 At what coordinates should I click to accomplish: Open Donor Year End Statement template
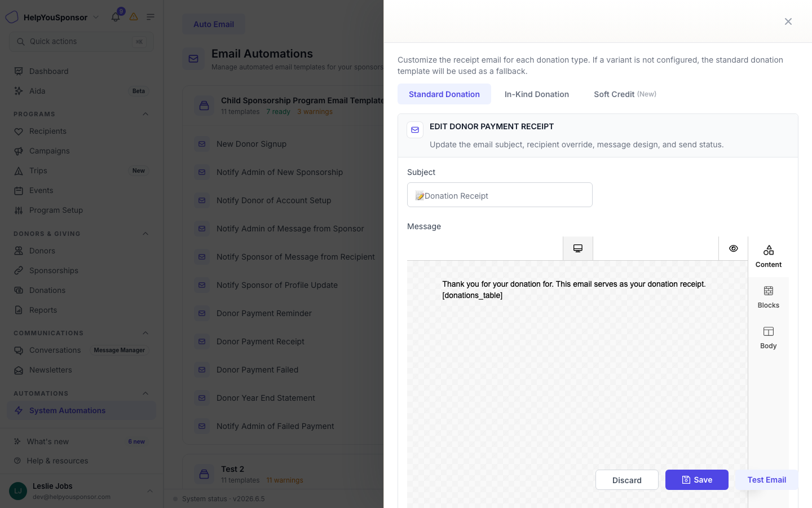tap(266, 398)
